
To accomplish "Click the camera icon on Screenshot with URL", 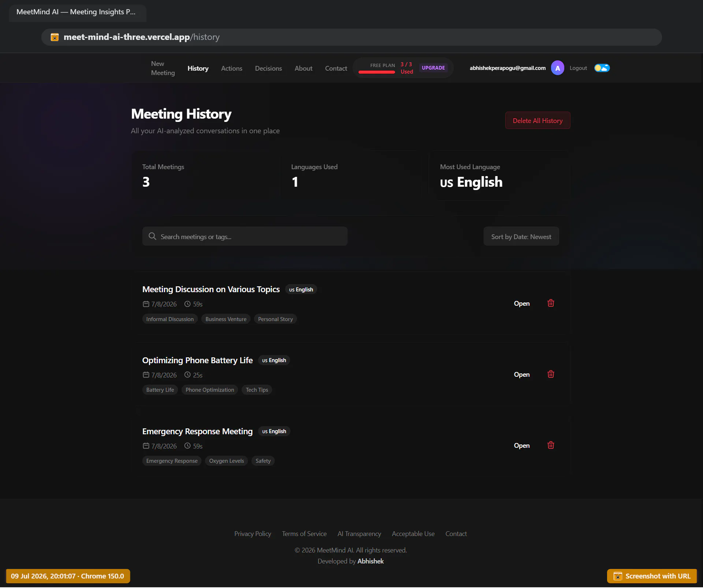I will pos(618,577).
